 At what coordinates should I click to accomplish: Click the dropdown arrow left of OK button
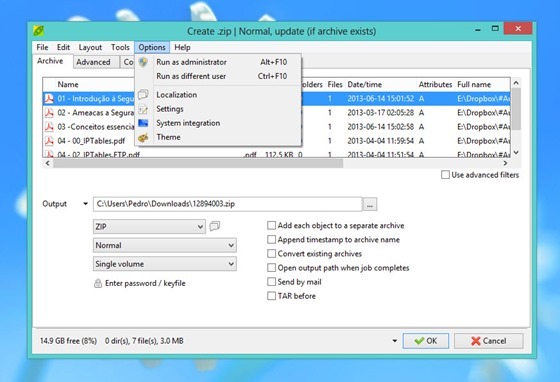click(394, 341)
